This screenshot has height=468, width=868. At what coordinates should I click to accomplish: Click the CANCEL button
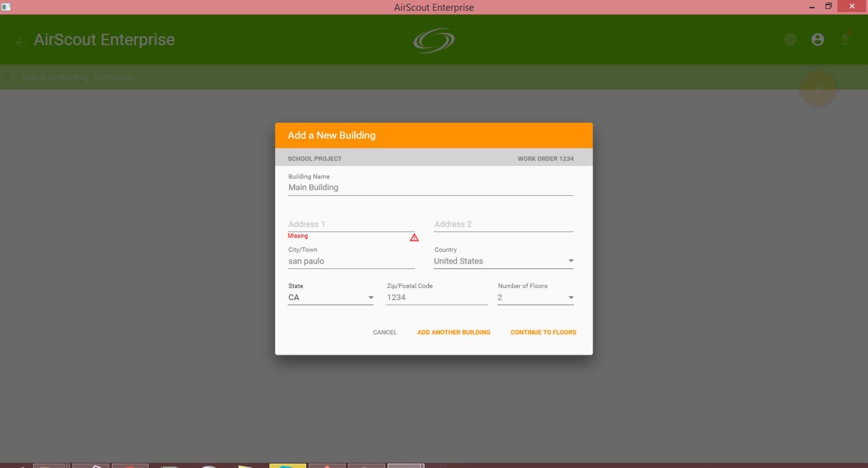(x=385, y=332)
